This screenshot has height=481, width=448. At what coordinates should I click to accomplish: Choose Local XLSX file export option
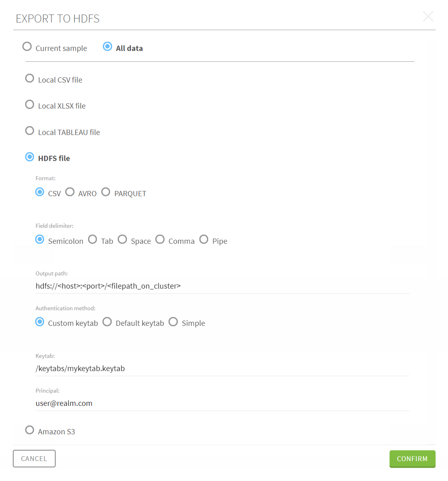(x=30, y=105)
